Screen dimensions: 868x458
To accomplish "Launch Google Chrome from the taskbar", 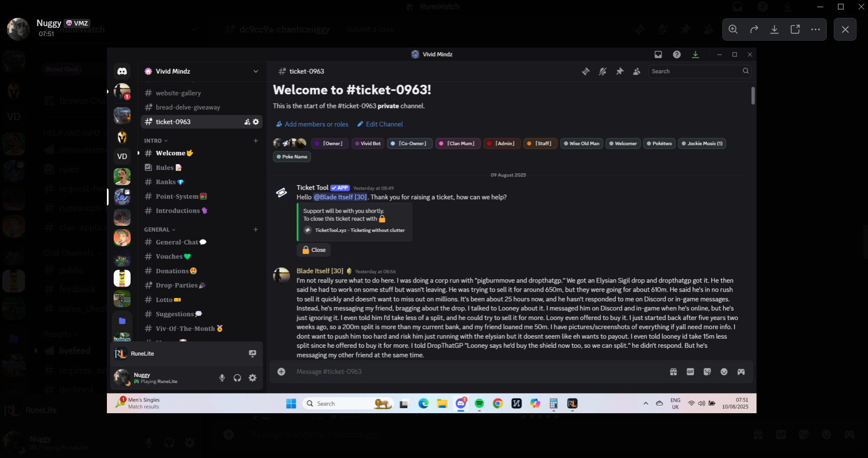I will 498,404.
